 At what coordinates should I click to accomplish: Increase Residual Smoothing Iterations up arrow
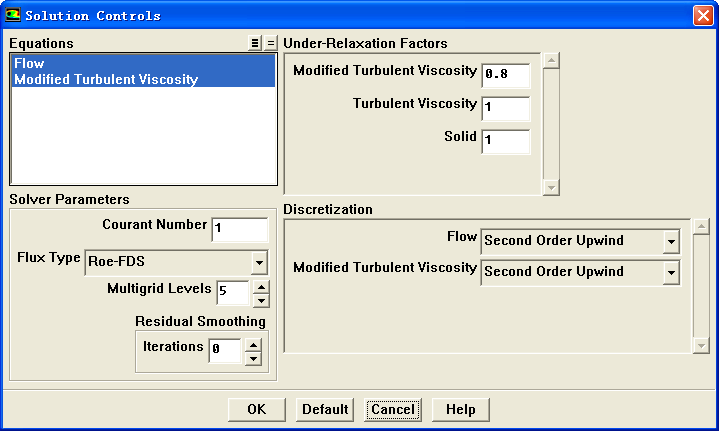point(252,344)
